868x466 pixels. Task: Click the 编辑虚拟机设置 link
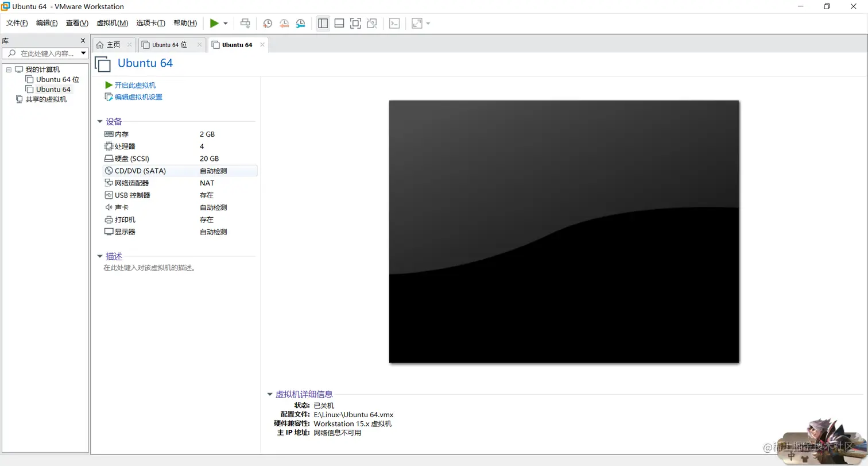pos(138,97)
